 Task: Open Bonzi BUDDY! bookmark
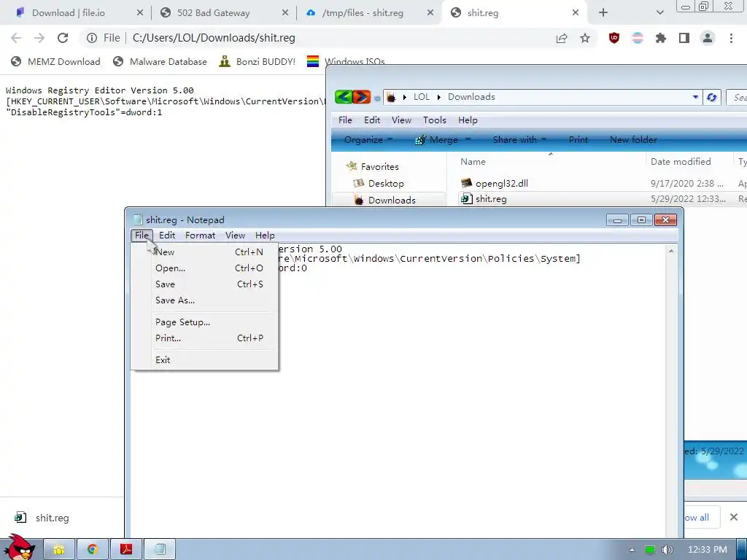click(x=258, y=61)
